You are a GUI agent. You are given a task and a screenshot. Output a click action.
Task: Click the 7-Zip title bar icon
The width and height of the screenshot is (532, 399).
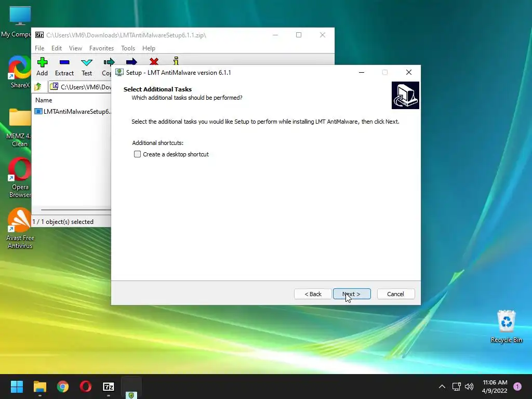39,35
